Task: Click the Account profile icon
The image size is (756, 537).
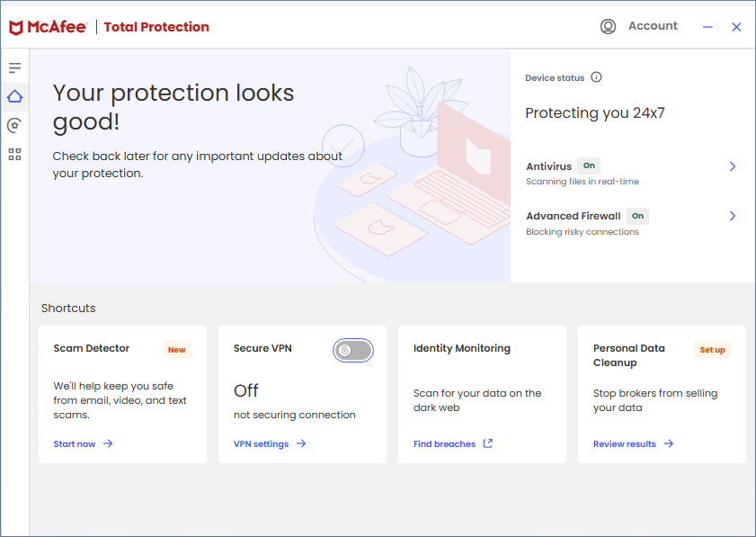Action: [x=609, y=26]
